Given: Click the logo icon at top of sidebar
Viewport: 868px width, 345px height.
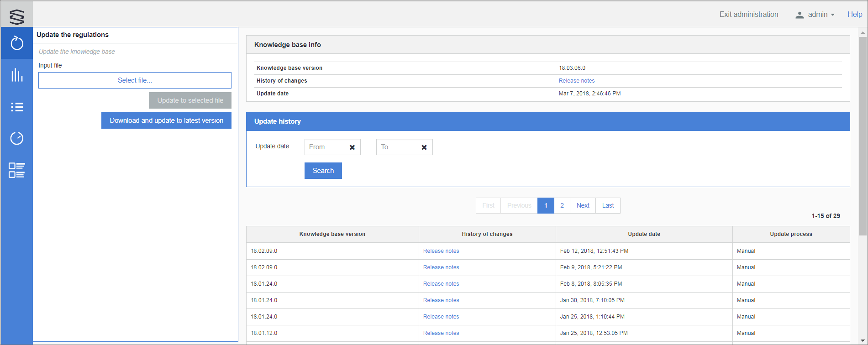Looking at the screenshot, I should (x=17, y=17).
